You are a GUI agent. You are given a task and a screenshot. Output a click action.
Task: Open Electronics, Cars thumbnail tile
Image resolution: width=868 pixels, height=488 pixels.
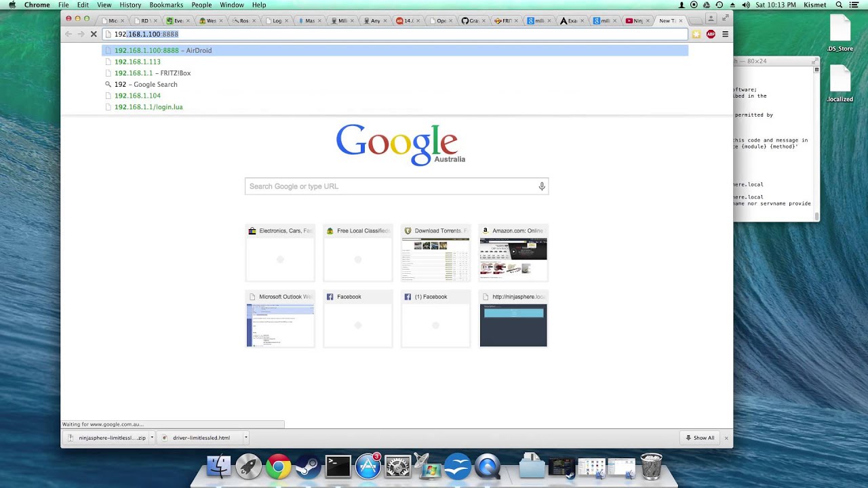[280, 253]
